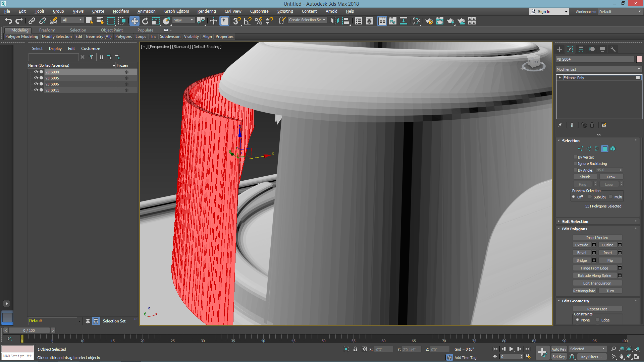The height and width of the screenshot is (362, 644).
Task: Open the Modifier List dropdown
Action: (597, 69)
